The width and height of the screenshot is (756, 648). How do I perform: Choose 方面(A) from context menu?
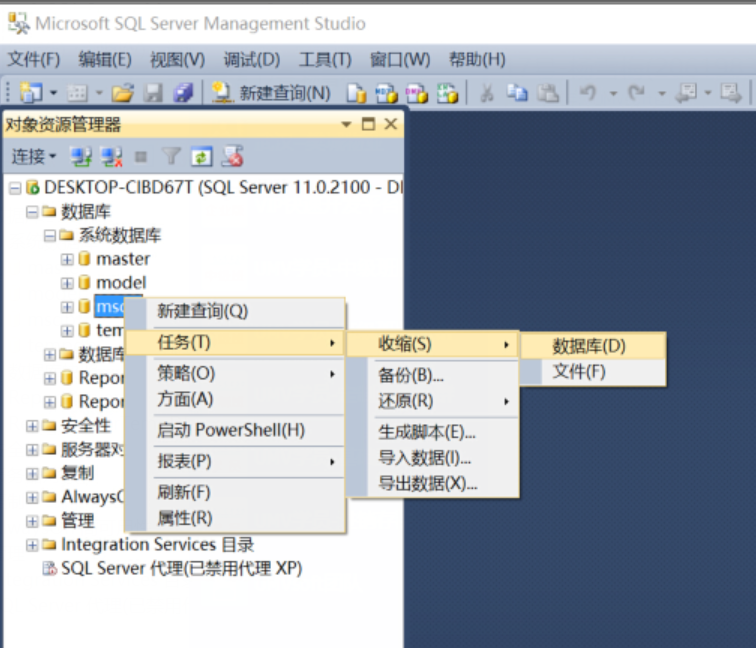pyautogui.click(x=235, y=399)
